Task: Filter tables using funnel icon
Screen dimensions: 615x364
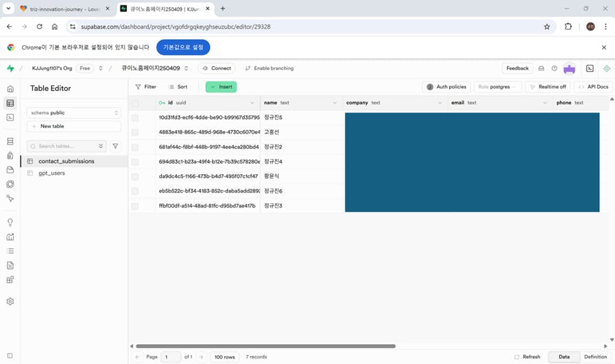Action: (115, 146)
